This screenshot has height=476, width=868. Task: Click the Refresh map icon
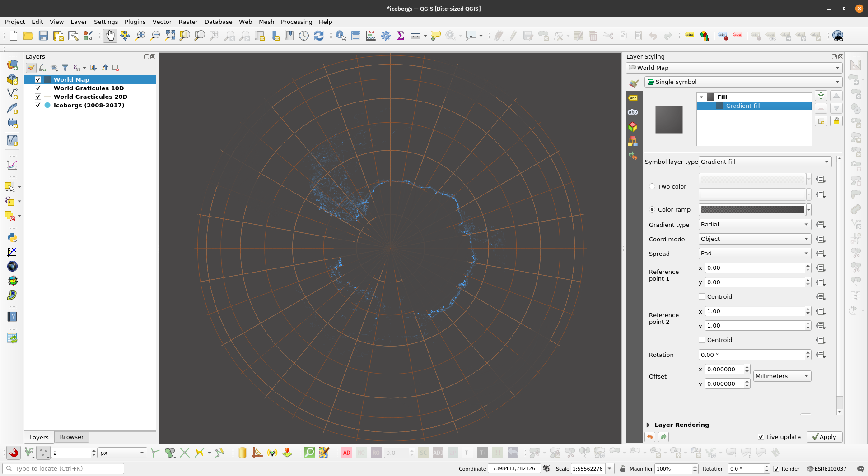tap(319, 36)
